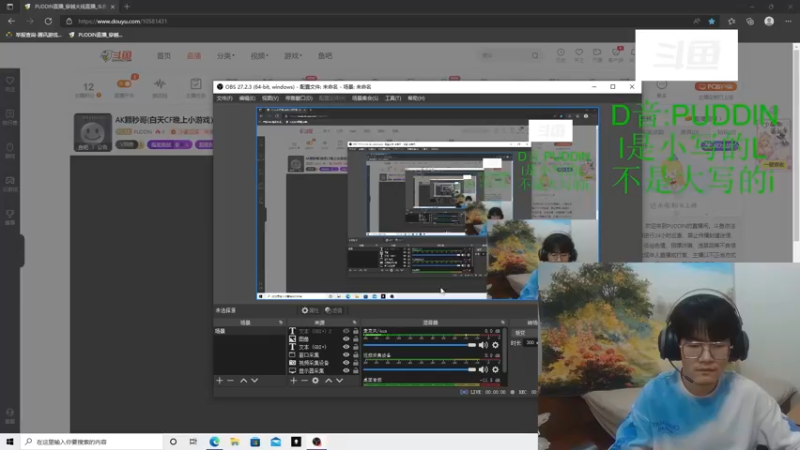This screenshot has width=800, height=450.
Task: Open settings gear for microphone/Aux channel
Action: pos(495,345)
